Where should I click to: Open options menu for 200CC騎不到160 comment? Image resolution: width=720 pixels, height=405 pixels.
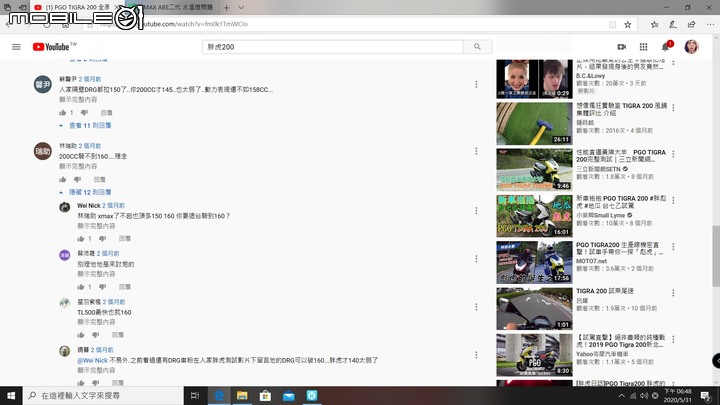point(476,151)
